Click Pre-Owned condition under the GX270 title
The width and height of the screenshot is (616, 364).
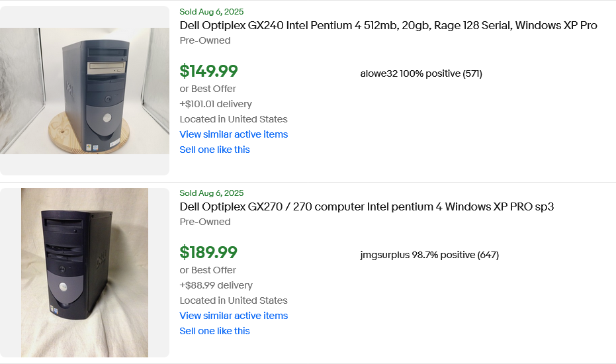205,222
